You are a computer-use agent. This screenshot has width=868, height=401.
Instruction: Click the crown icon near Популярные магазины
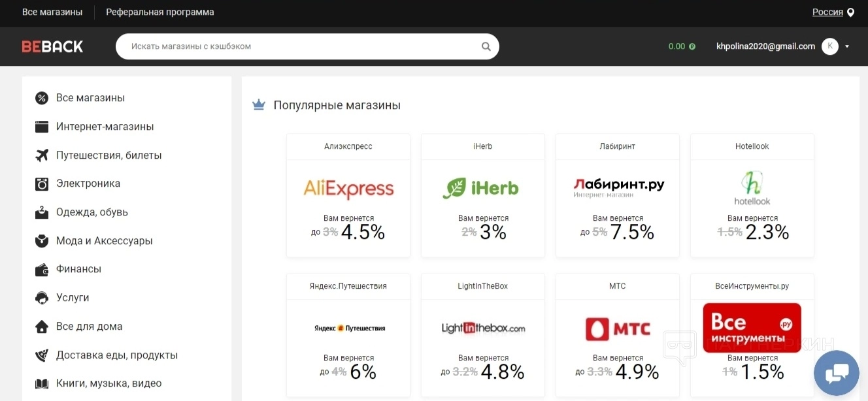[x=259, y=104]
